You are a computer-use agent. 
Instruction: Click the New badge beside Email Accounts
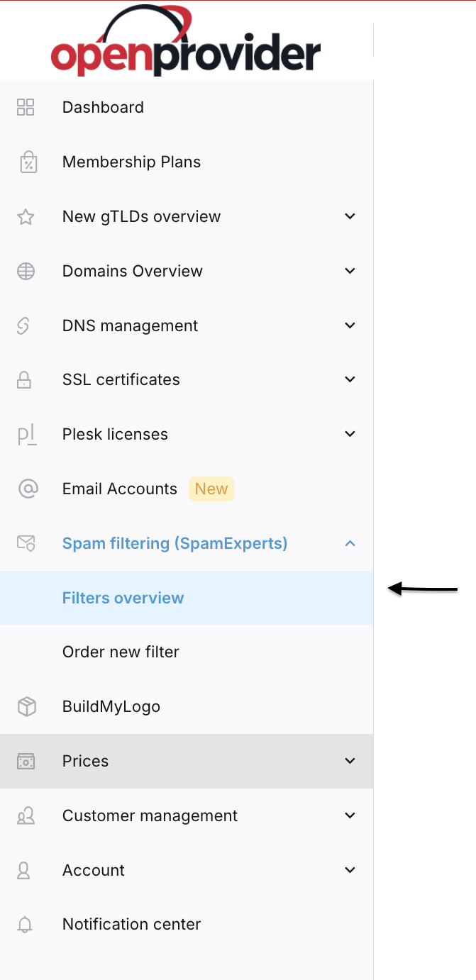[x=211, y=489]
